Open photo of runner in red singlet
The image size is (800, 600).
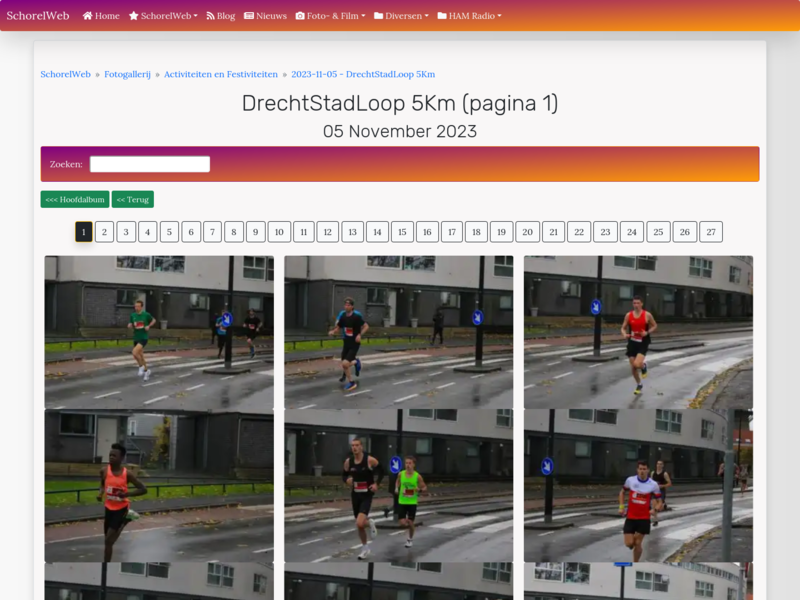point(638,332)
